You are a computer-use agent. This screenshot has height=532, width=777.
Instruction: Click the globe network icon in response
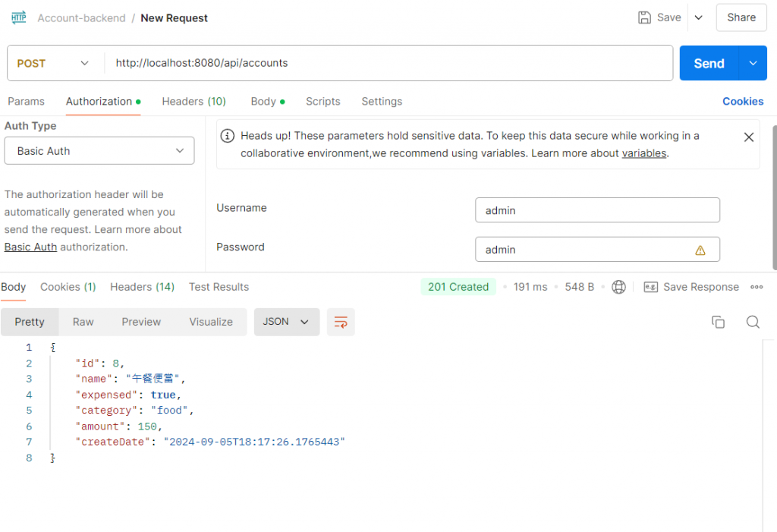(618, 287)
